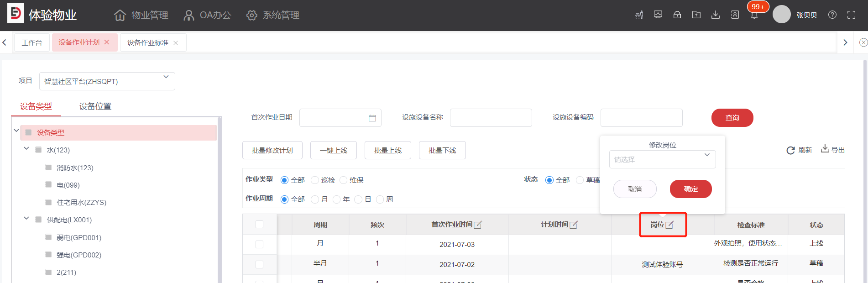The image size is (868, 283).
Task: Collapse the 设备类型 root tree node
Action: point(16,131)
